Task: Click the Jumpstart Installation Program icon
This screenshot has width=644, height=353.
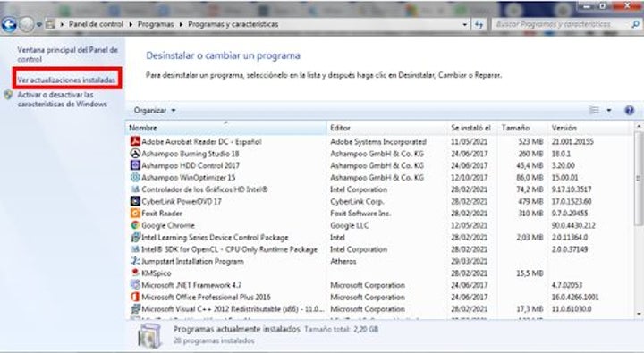Action: click(135, 261)
